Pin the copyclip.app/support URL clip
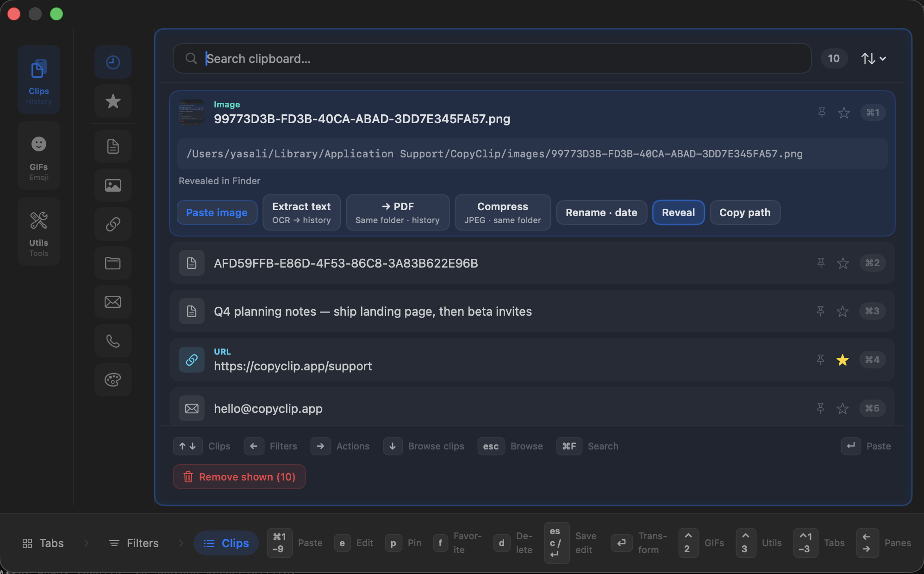924x574 pixels. point(820,360)
